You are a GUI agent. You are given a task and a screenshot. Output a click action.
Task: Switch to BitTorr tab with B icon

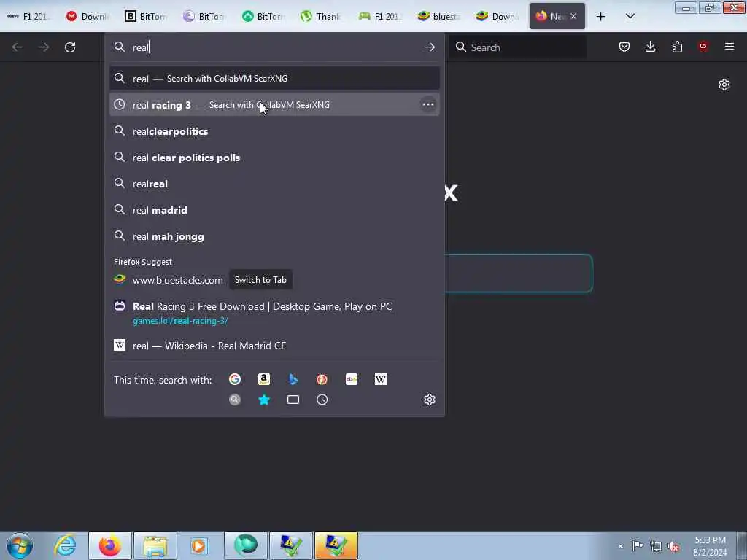pos(146,16)
